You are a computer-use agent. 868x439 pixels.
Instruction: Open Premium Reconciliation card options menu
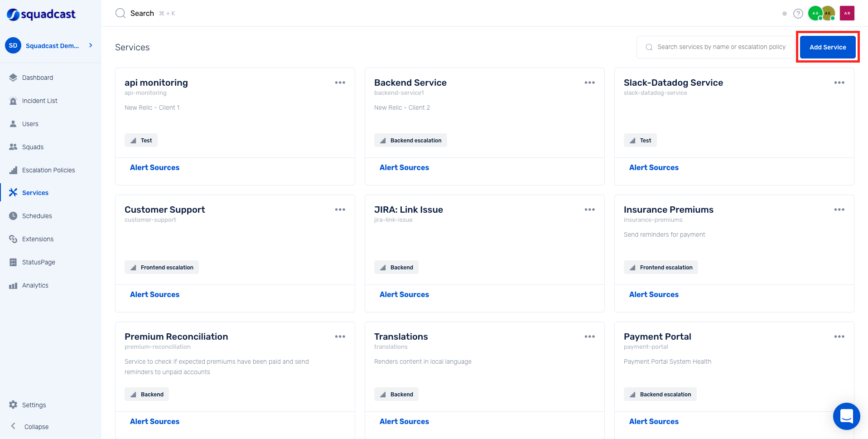(x=340, y=337)
